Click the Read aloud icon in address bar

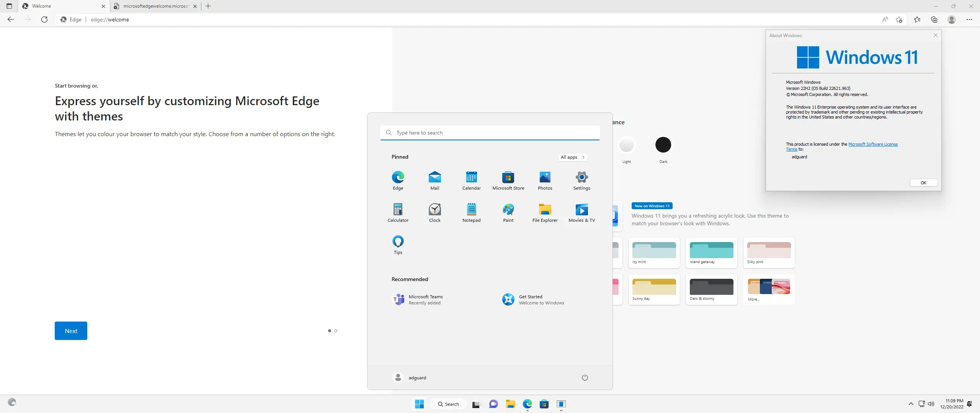coord(885,20)
